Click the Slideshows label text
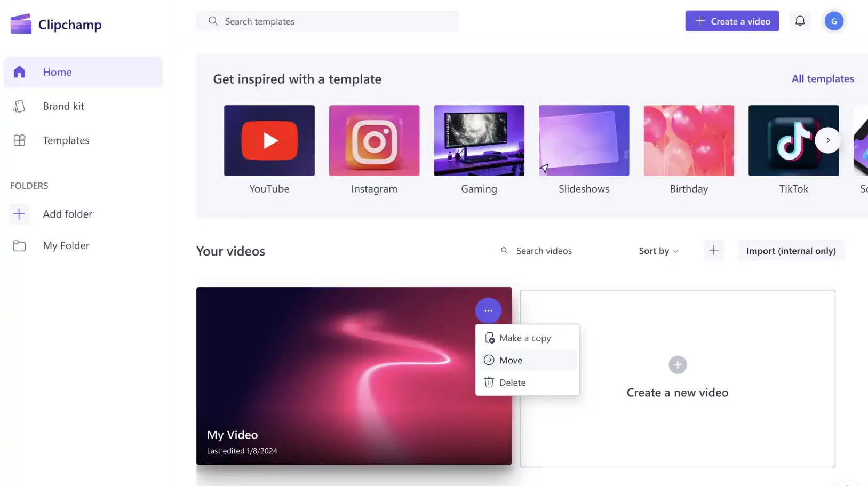 (x=584, y=189)
